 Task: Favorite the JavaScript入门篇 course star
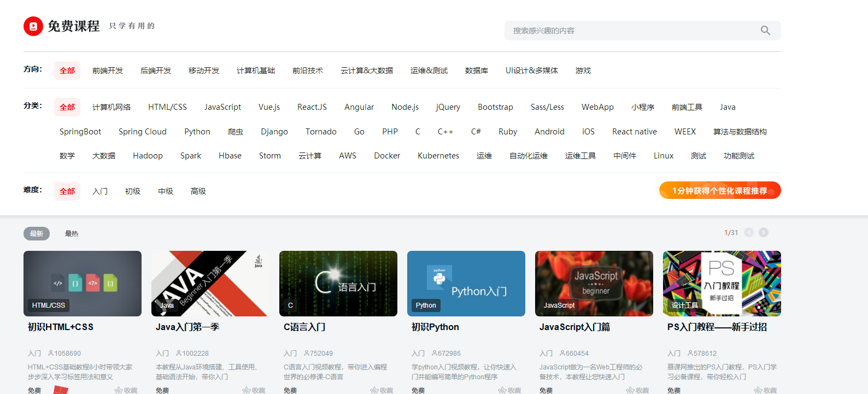[x=630, y=390]
